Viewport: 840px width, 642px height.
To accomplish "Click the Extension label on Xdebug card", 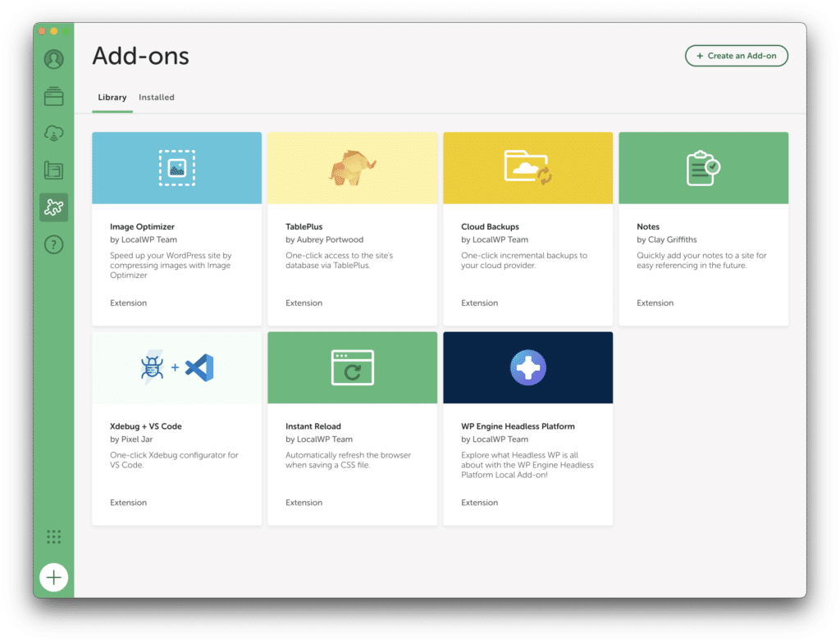I will tap(129, 503).
